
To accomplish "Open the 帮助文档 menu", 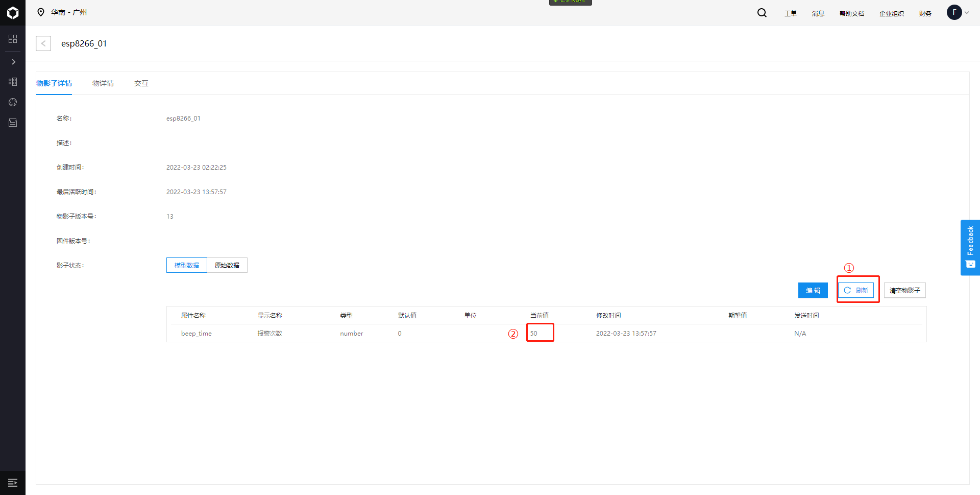I will point(851,13).
